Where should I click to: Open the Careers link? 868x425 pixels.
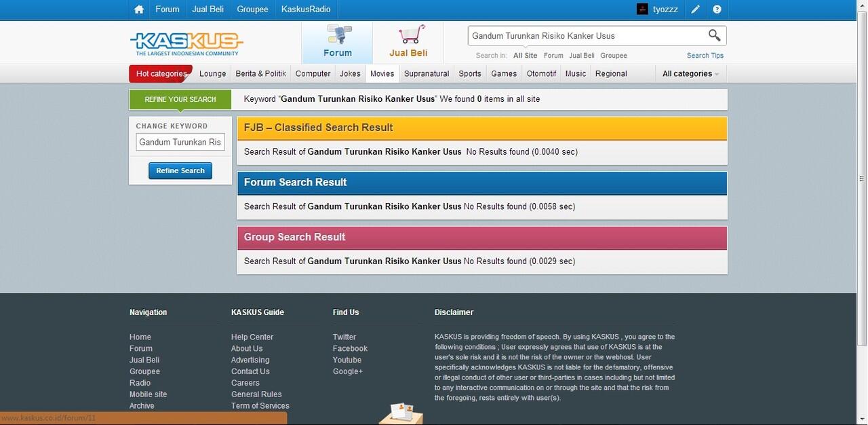245,383
